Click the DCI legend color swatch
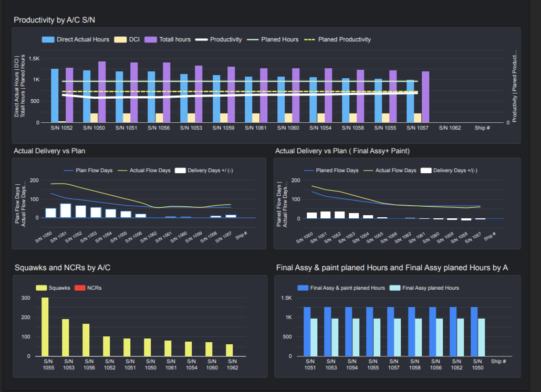The image size is (541, 392). (121, 39)
